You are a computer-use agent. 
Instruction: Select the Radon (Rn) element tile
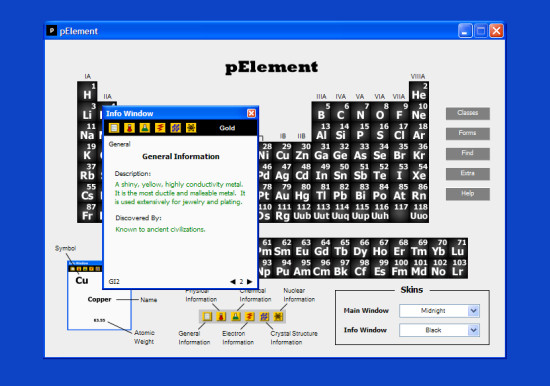click(x=419, y=192)
